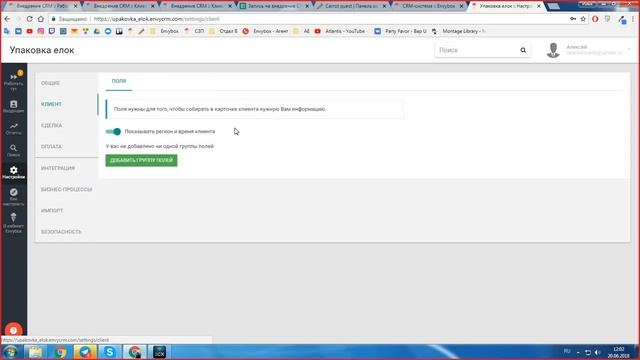Open the Google Drive bookmark icon
This screenshot has height=360, width=640.
pos(97,31)
